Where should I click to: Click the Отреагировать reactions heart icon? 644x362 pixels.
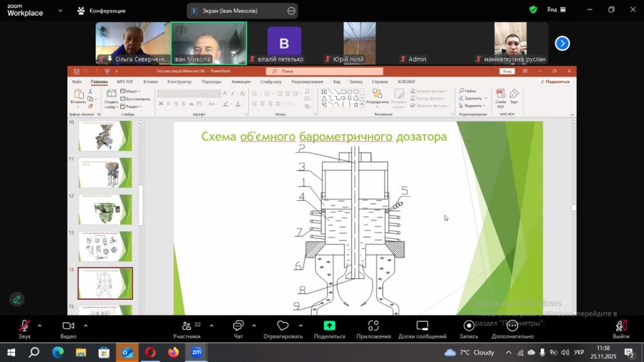click(x=282, y=326)
